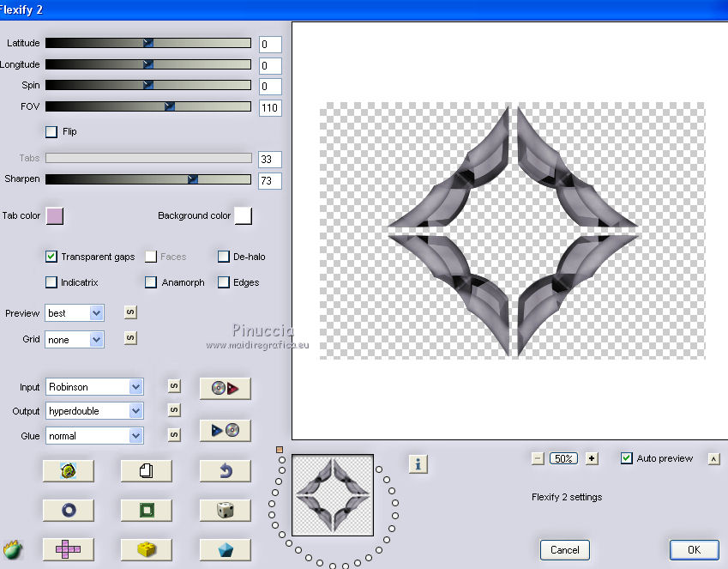Click the load settings disc button
This screenshot has width=728, height=569.
pos(226,388)
